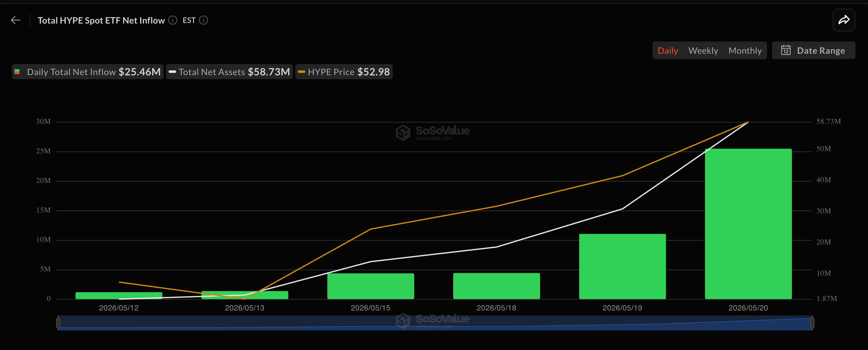
Task: Open the Date Range picker
Action: tap(813, 51)
